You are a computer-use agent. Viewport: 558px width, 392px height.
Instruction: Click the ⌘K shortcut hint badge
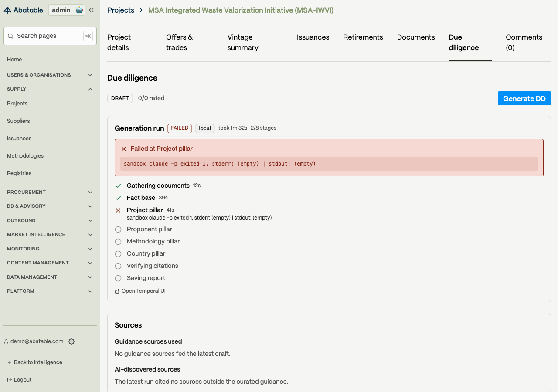click(x=88, y=36)
